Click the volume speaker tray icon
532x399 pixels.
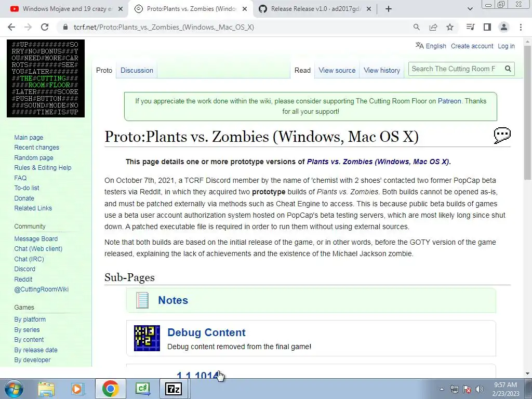tap(480, 389)
